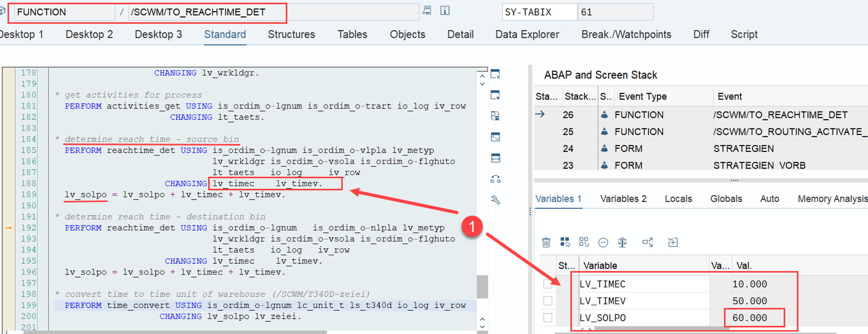Switch to the Memory Analysis tab
Image resolution: width=868 pixels, height=334 pixels.
[x=832, y=199]
